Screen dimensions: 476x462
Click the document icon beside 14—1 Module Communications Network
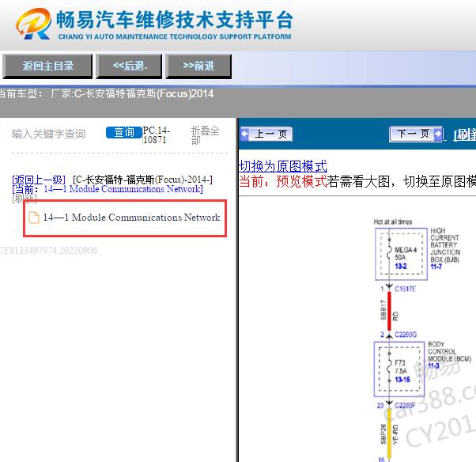[x=34, y=218]
